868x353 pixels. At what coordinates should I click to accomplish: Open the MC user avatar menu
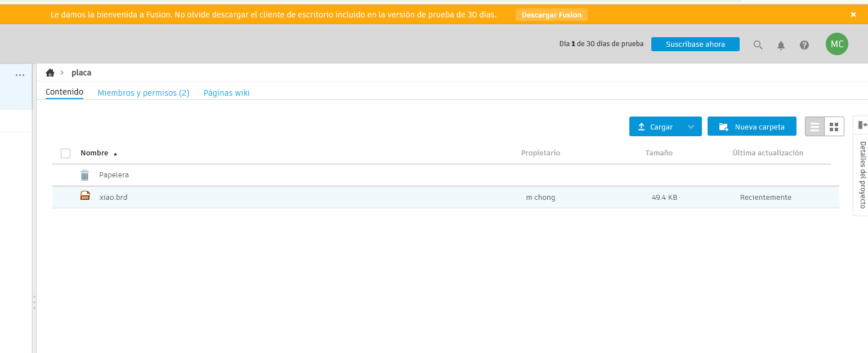(x=837, y=44)
